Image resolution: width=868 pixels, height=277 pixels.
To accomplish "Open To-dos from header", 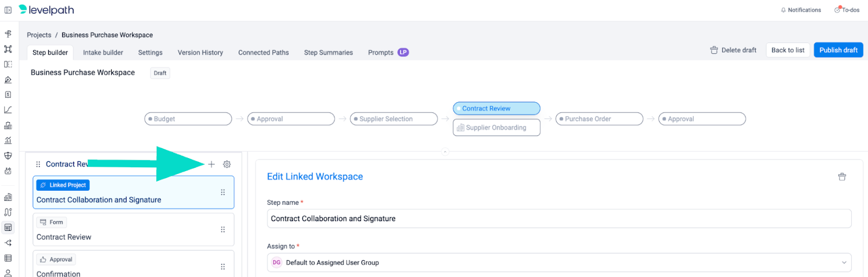I will 847,10.
